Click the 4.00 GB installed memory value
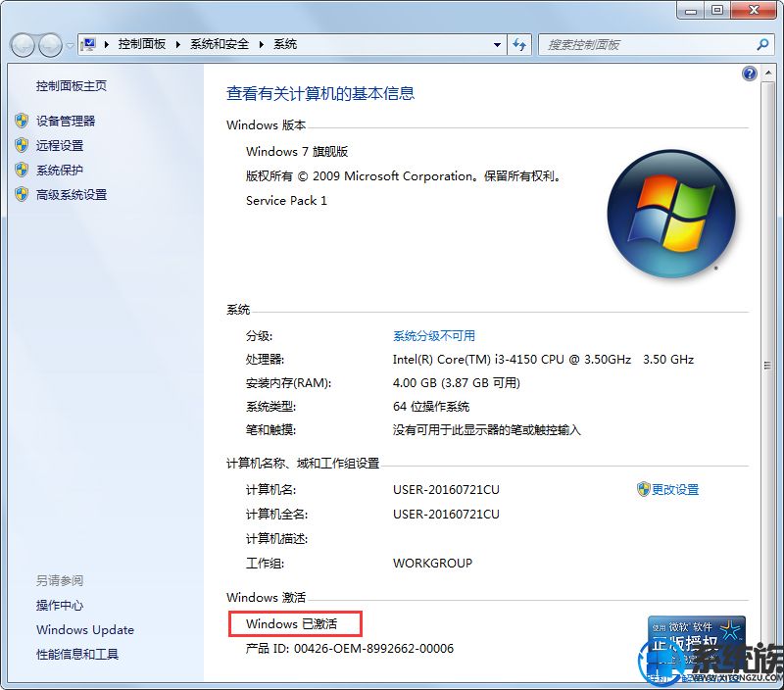Viewport: 784px width, 690px height. 457,383
